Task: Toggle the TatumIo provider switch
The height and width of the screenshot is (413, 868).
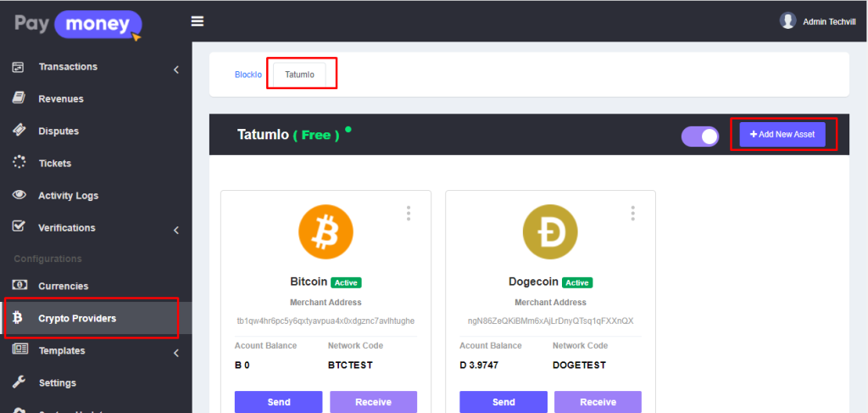Action: tap(699, 136)
